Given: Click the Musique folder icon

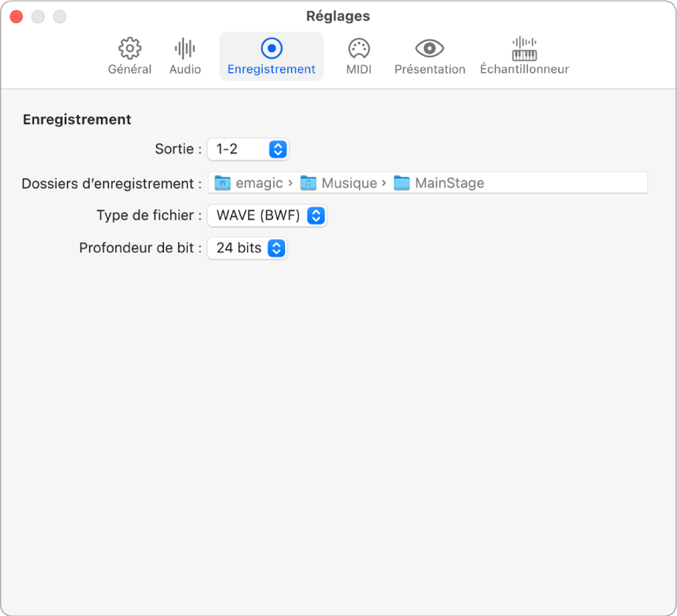Looking at the screenshot, I should (x=309, y=183).
